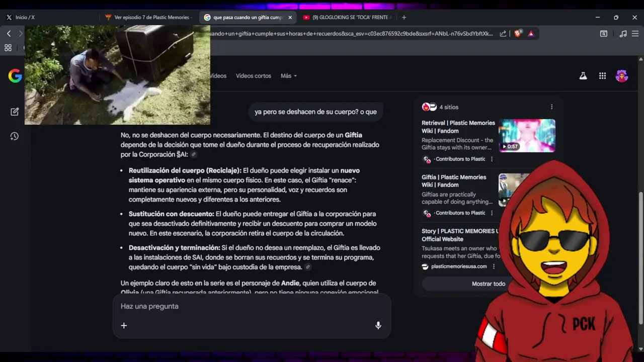
Task: Focus the 'Haz una pregunta' input field
Action: (x=252, y=306)
